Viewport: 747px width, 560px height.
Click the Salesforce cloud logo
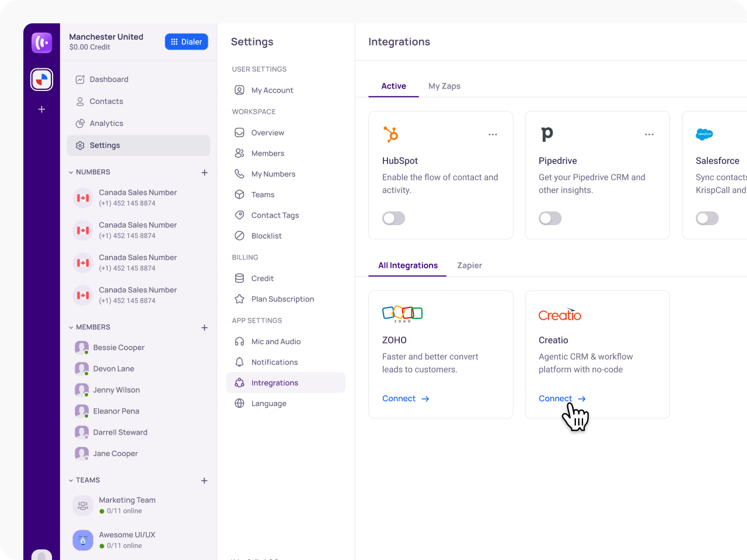704,134
